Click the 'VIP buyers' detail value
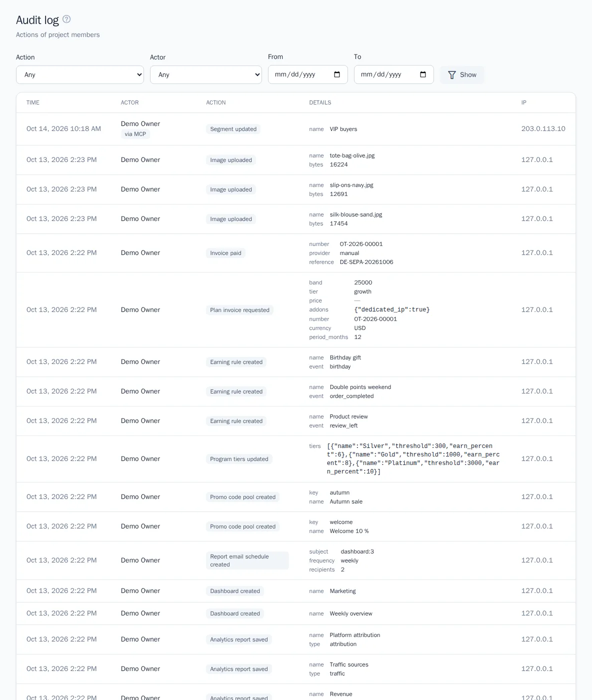 tap(343, 129)
